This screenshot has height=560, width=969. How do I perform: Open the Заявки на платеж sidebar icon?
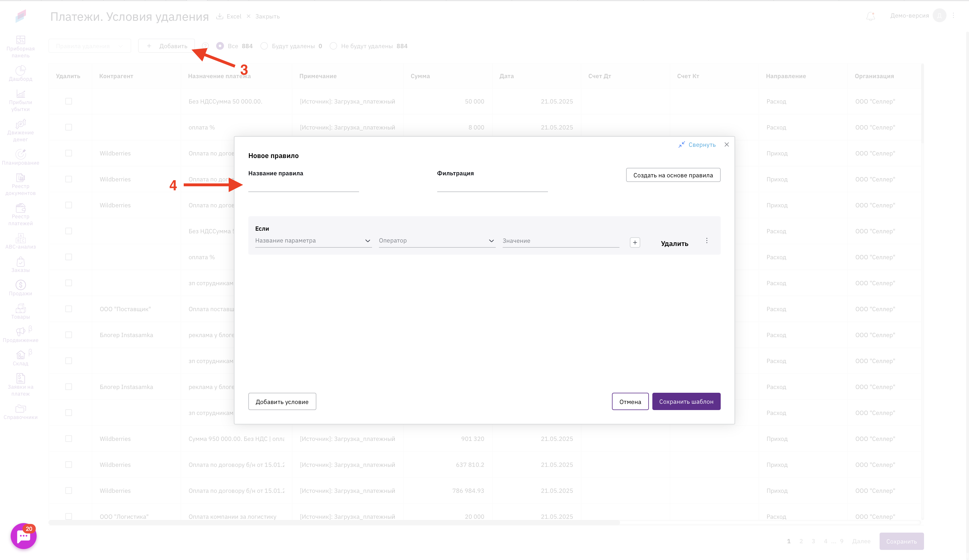click(x=20, y=378)
